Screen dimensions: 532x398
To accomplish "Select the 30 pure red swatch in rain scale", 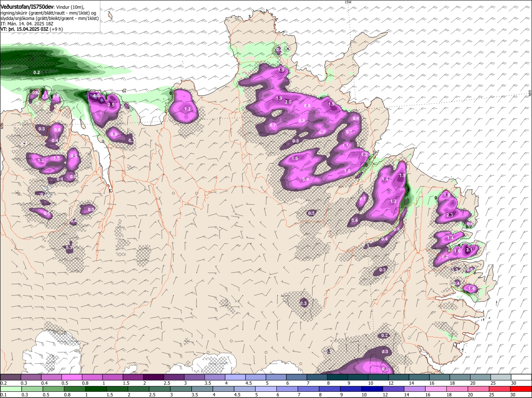I will click(521, 389).
